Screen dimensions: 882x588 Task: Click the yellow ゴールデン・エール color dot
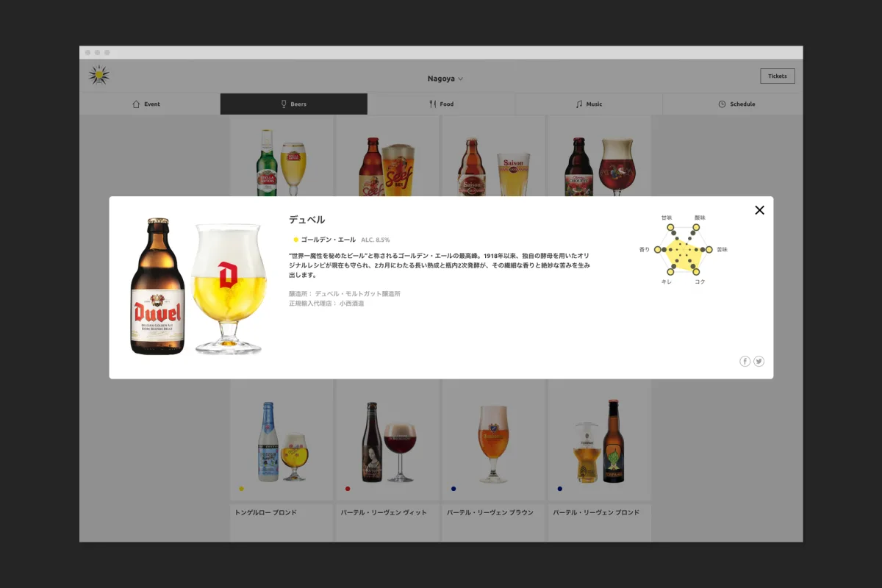[295, 240]
